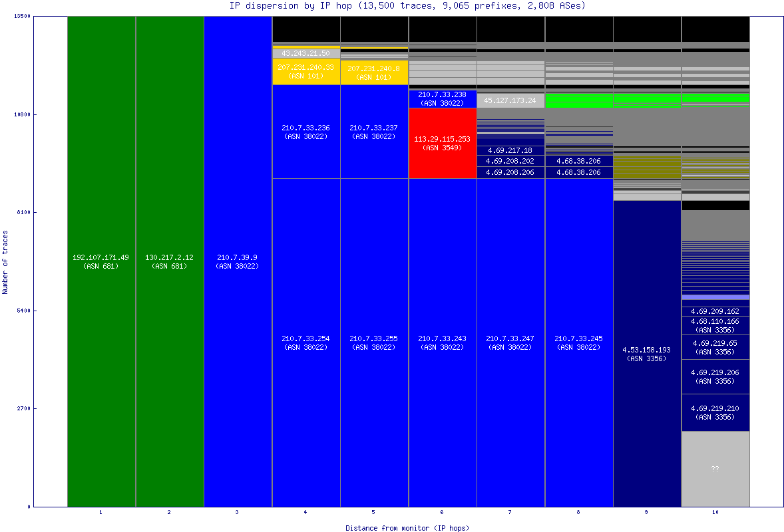Click the 4.69.219.210 segment at hop 10
The image size is (784, 532).
tap(715, 412)
